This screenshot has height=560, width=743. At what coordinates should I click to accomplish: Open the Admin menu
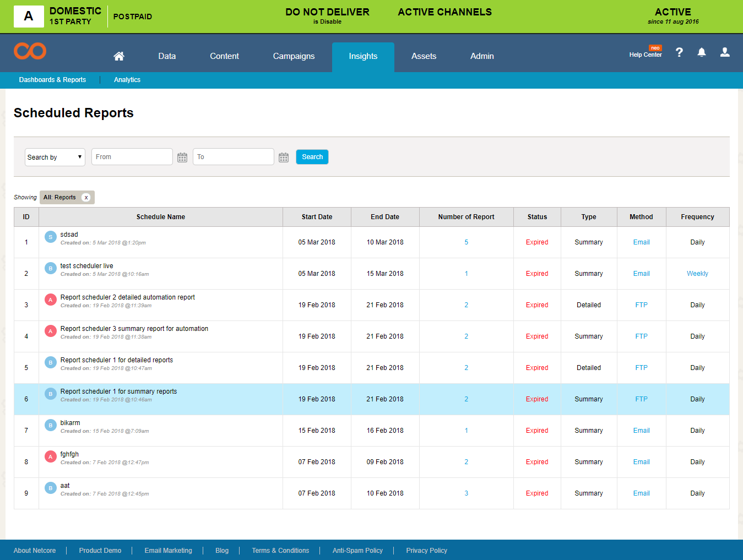click(x=482, y=56)
